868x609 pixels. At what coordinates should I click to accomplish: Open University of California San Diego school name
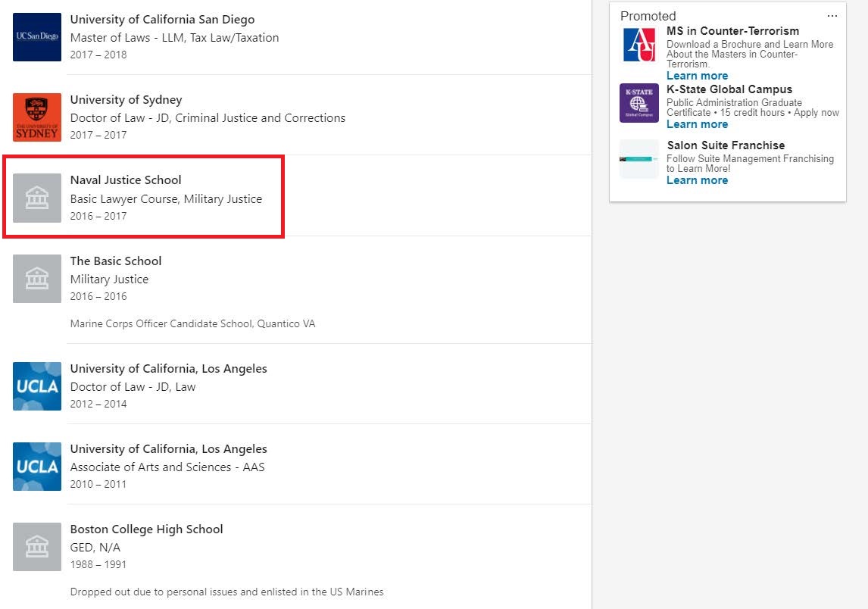coord(162,20)
